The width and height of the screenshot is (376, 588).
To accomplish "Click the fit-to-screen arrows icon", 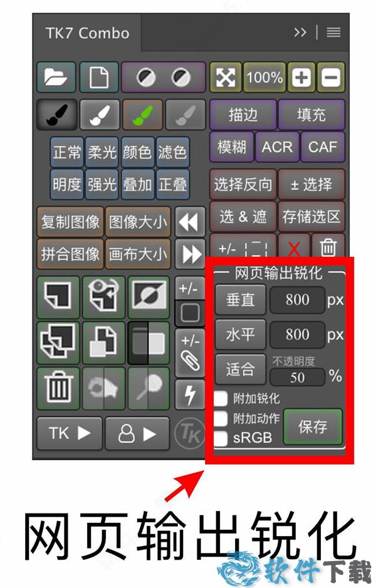I will pos(226,77).
